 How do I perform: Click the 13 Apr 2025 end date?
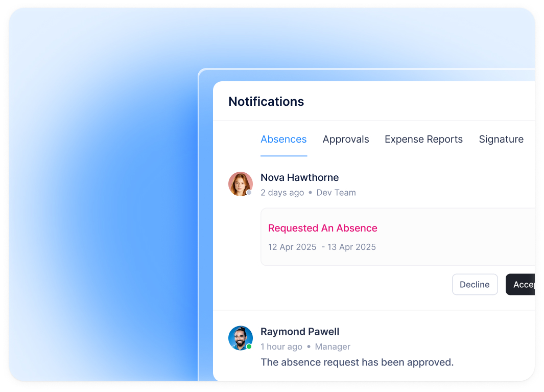351,247
